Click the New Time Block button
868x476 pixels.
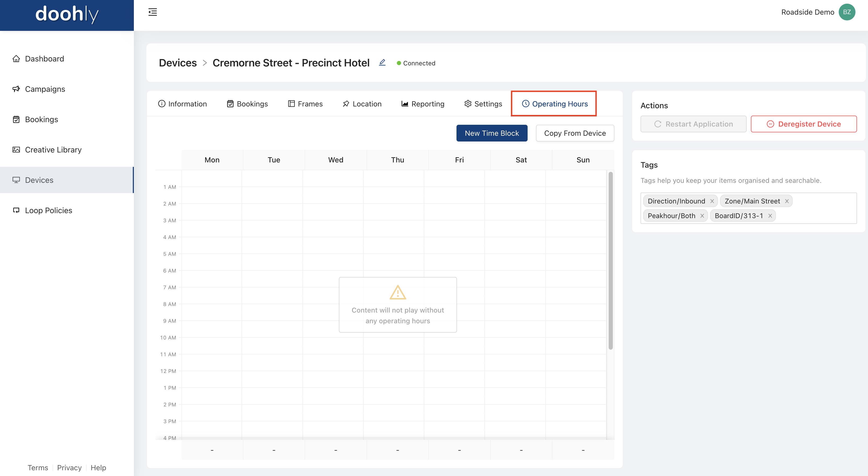coord(492,133)
